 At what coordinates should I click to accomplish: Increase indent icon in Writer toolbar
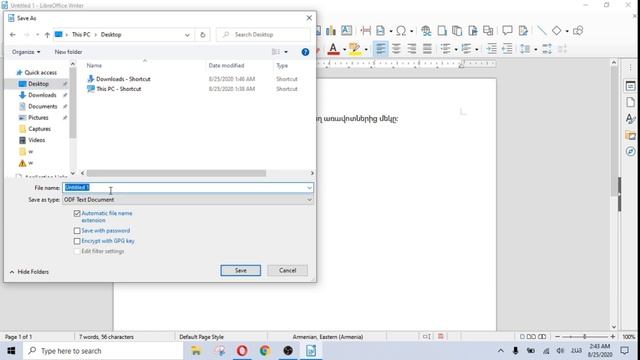click(492, 49)
